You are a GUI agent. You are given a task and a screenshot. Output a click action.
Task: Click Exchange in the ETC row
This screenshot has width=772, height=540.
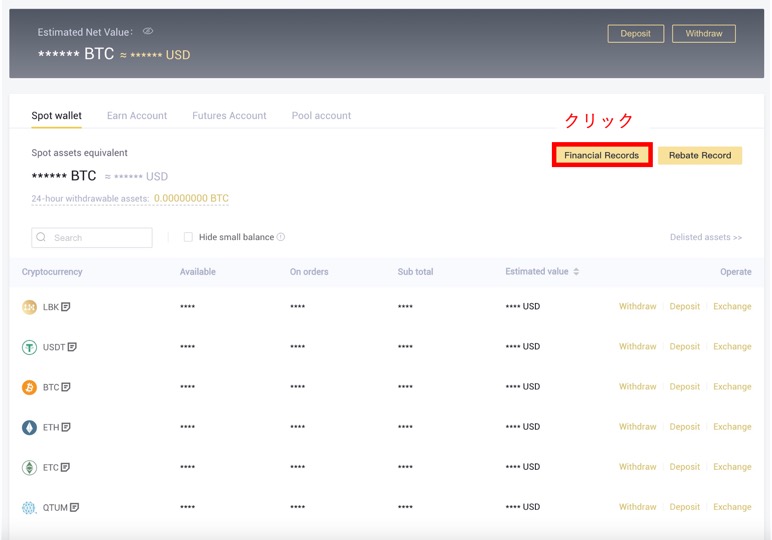[732, 467]
